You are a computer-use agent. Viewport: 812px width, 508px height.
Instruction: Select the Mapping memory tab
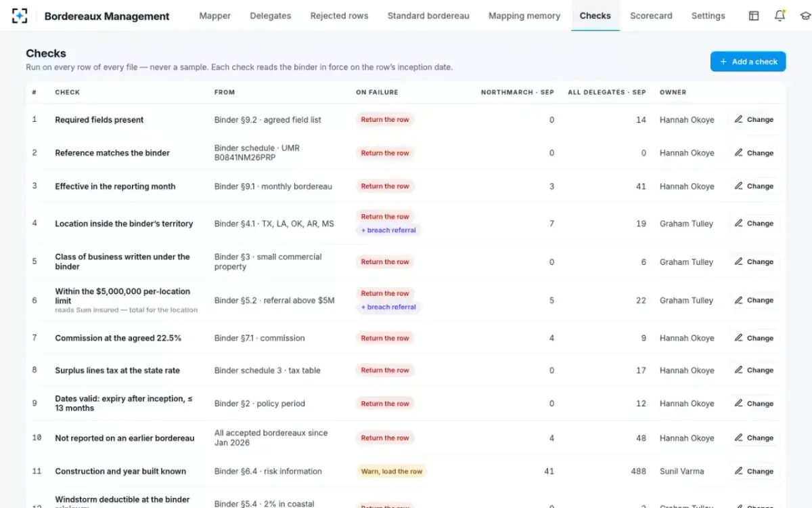pos(524,16)
